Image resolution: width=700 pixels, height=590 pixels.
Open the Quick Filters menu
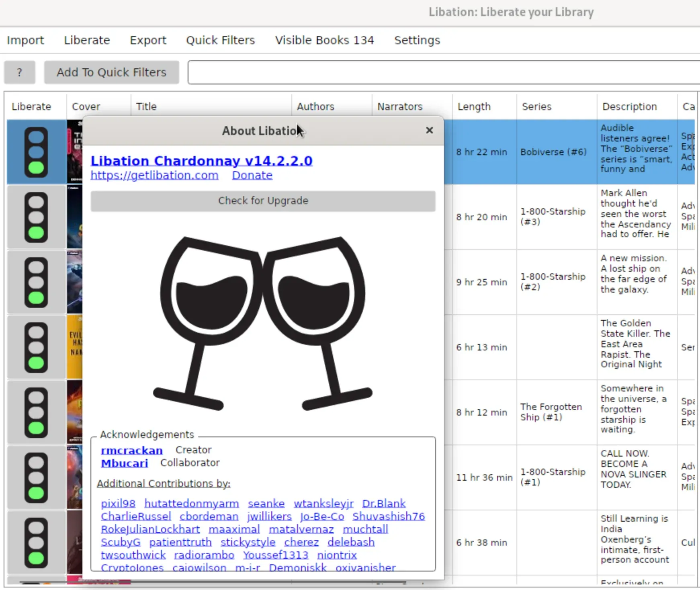pyautogui.click(x=220, y=40)
